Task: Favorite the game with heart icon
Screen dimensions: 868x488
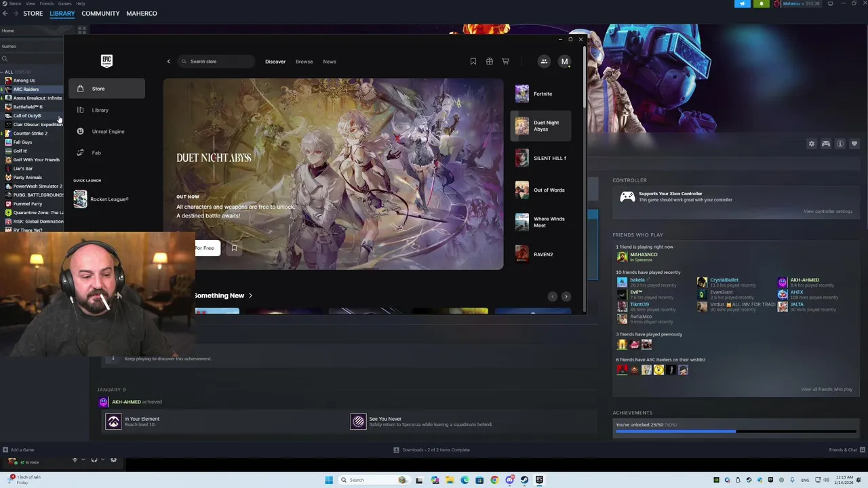Action: pyautogui.click(x=854, y=144)
